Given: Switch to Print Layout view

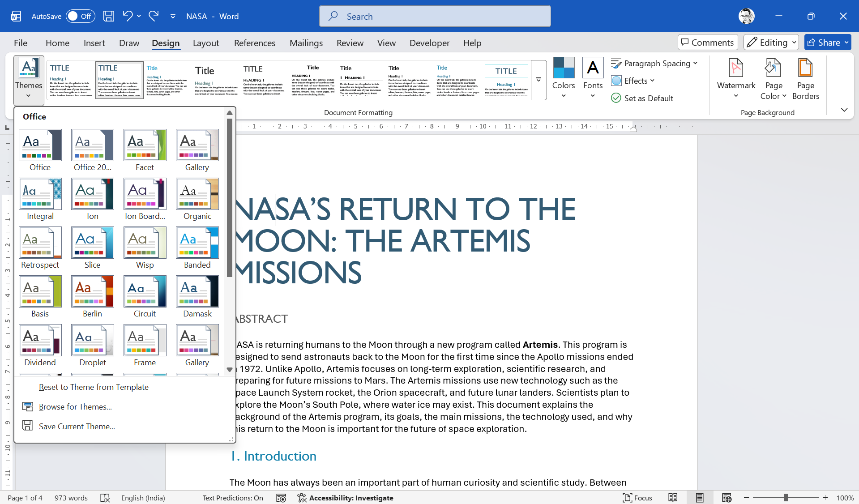Looking at the screenshot, I should 700,498.
